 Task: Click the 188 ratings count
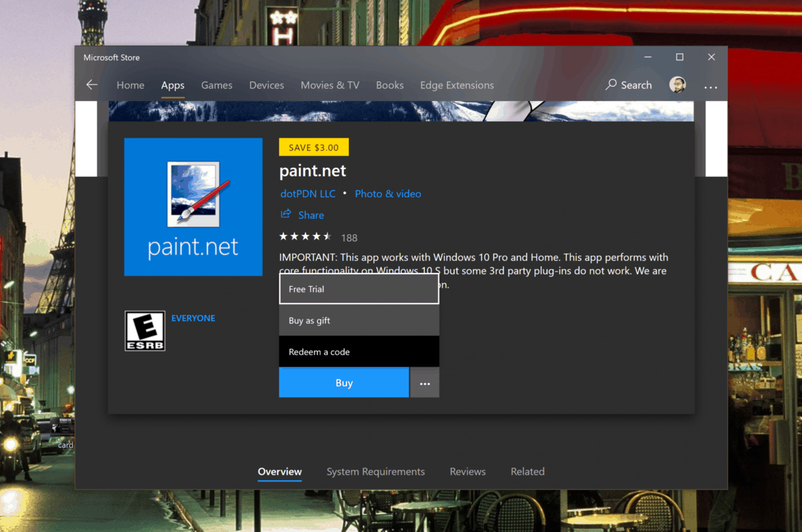point(349,238)
